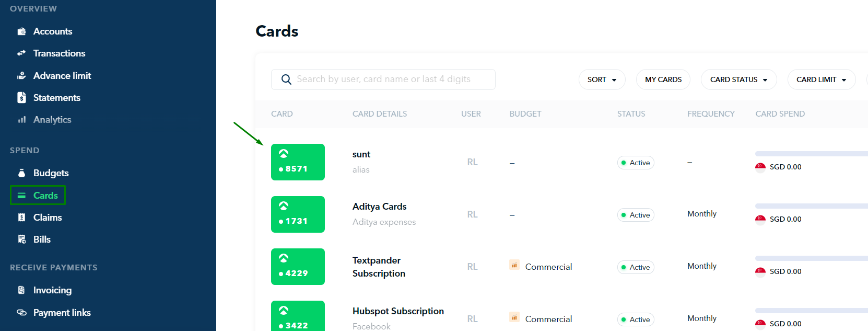Toggle the My Cards filter

click(663, 79)
